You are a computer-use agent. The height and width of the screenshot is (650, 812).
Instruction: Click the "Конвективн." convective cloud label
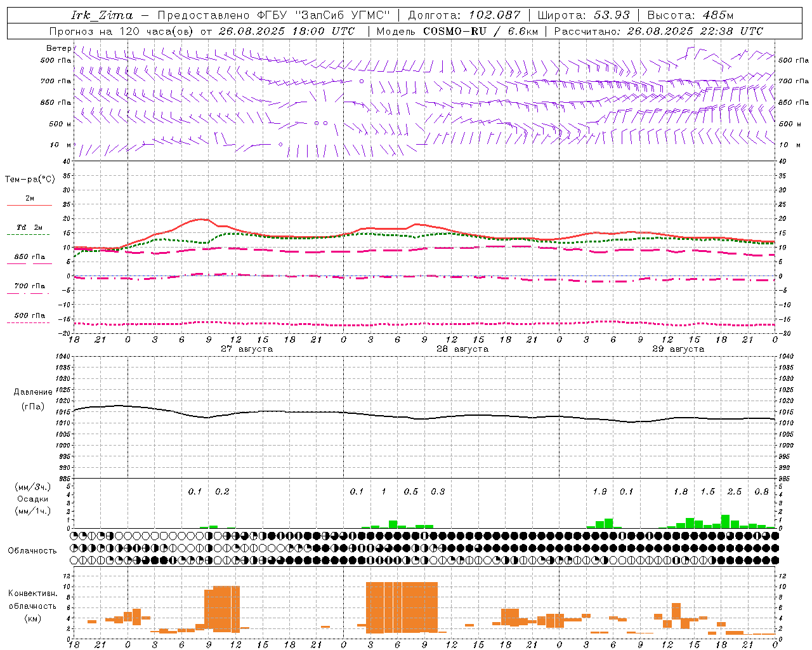pyautogui.click(x=32, y=594)
